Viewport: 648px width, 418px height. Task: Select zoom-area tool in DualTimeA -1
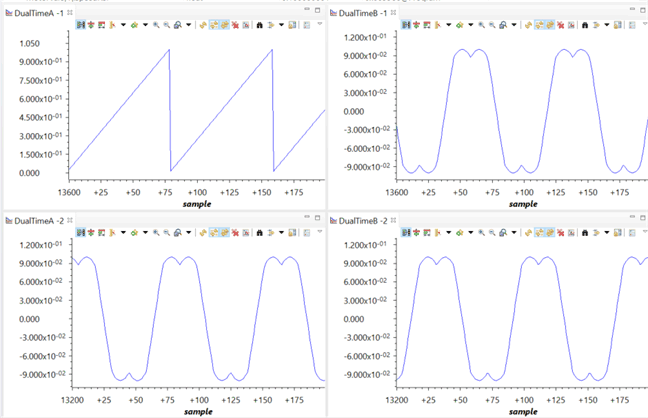click(x=178, y=25)
